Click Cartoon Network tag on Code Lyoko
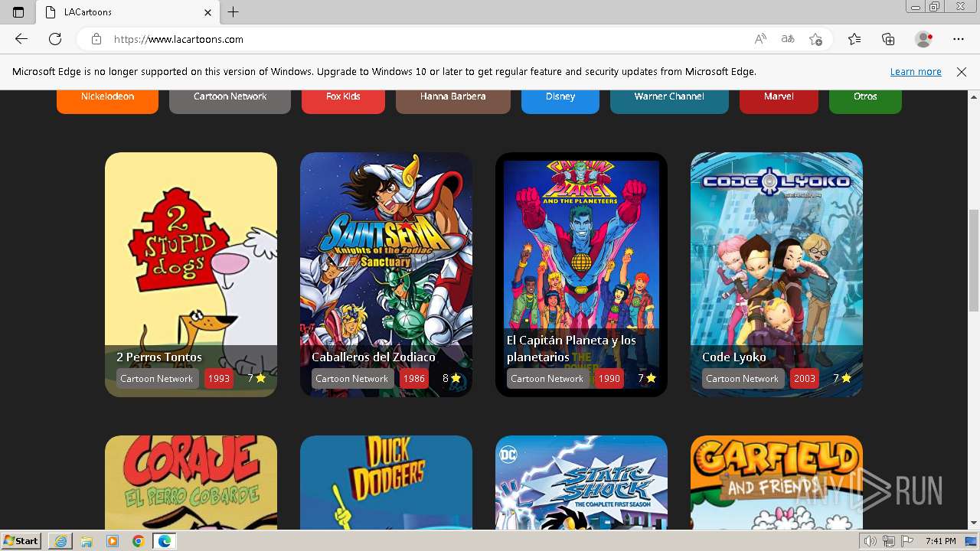The height and width of the screenshot is (551, 980). click(x=743, y=378)
